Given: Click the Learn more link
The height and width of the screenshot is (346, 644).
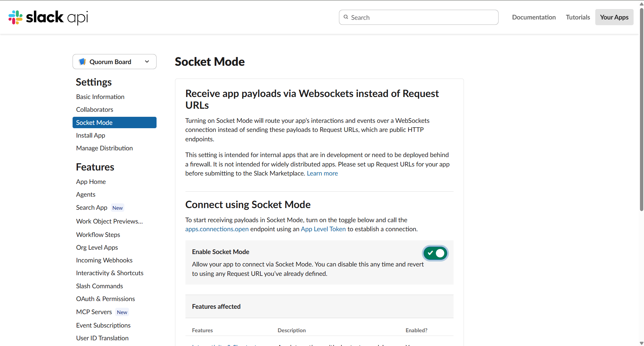Looking at the screenshot, I should click(x=323, y=173).
